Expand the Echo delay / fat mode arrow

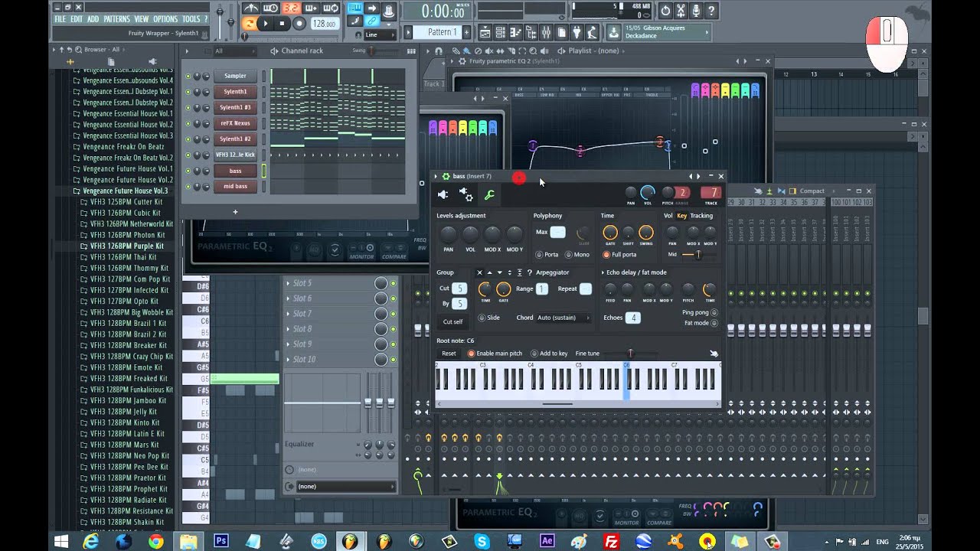click(x=603, y=272)
